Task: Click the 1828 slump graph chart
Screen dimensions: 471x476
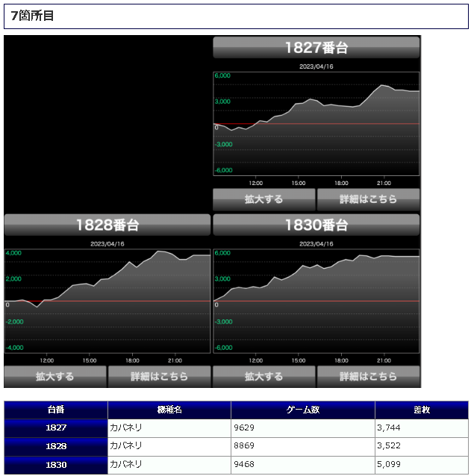Action: 107,301
